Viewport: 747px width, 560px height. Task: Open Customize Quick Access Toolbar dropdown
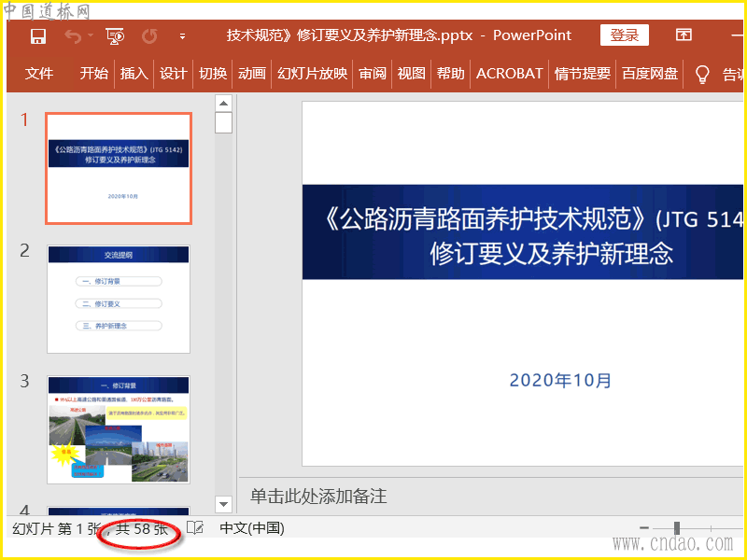(182, 35)
